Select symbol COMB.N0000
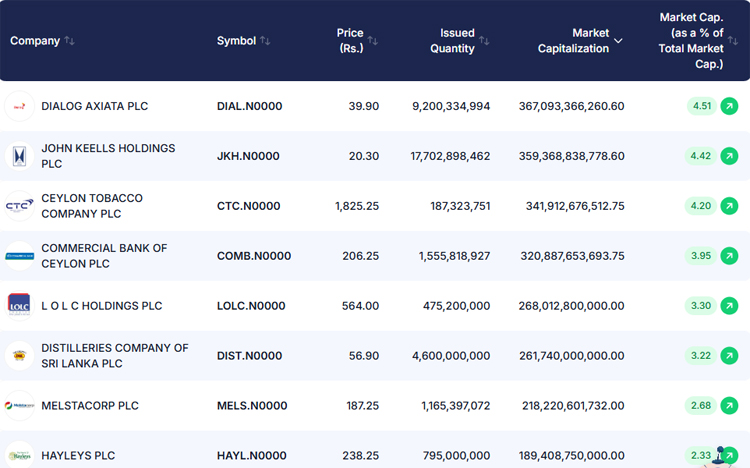Screen dimensions: 750x468 (x=254, y=256)
